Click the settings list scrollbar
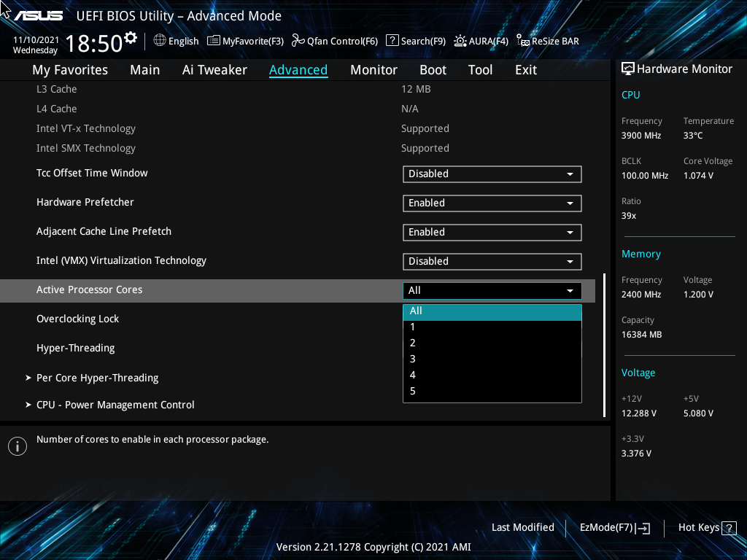The height and width of the screenshot is (560, 747). click(605, 345)
